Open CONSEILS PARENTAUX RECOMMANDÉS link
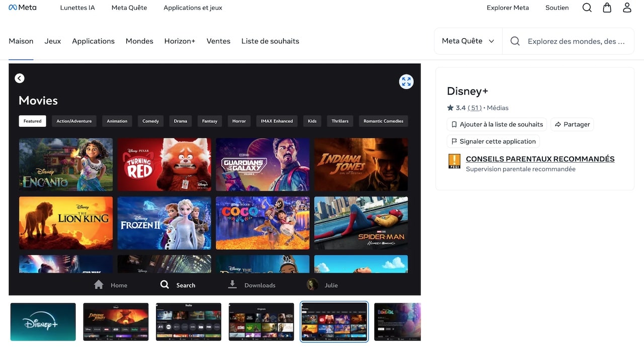This screenshot has width=644, height=347. (540, 159)
